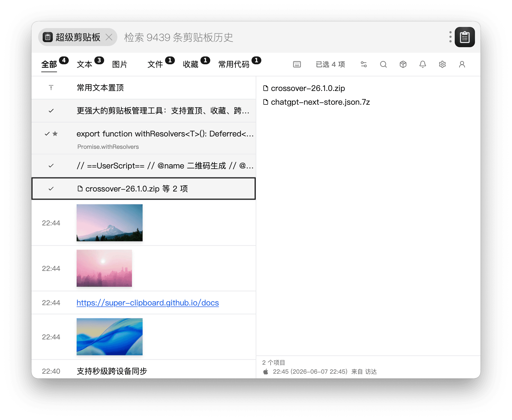Click the Promise.withResolvers subtitle

click(108, 147)
